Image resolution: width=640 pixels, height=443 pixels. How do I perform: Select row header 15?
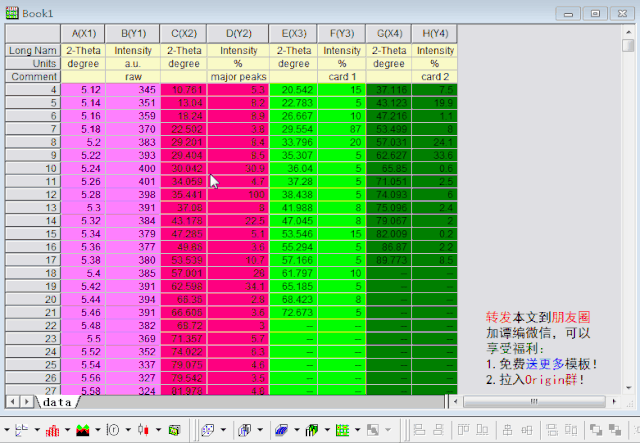(32, 233)
